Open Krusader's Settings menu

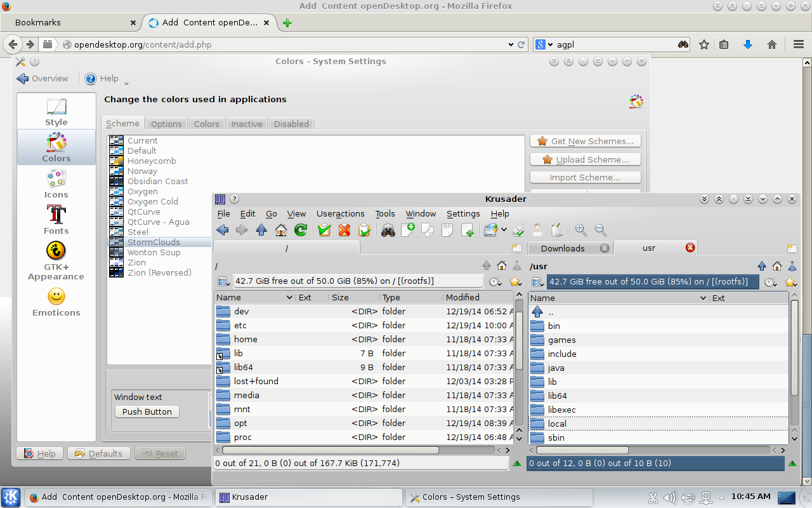(x=463, y=213)
